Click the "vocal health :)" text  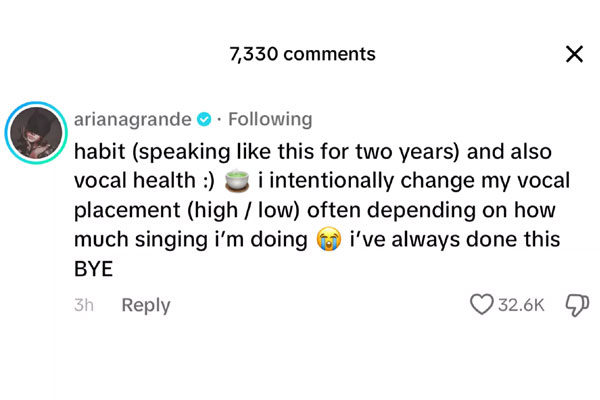point(143,181)
